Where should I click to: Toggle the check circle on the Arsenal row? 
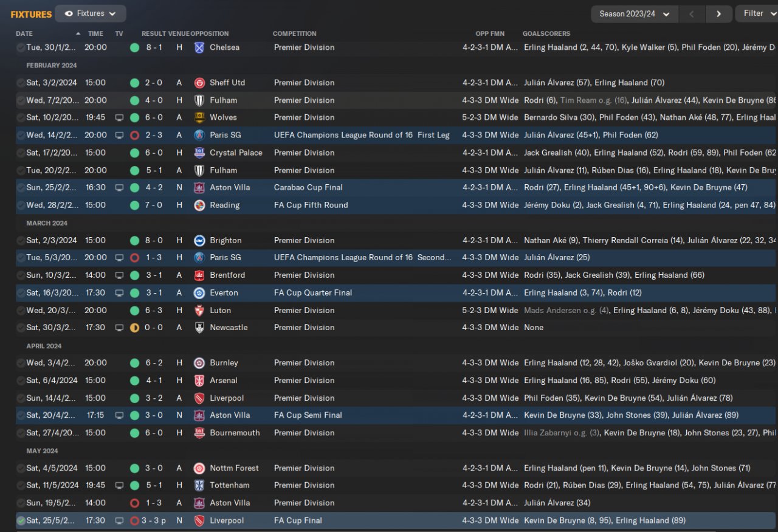pyautogui.click(x=21, y=381)
